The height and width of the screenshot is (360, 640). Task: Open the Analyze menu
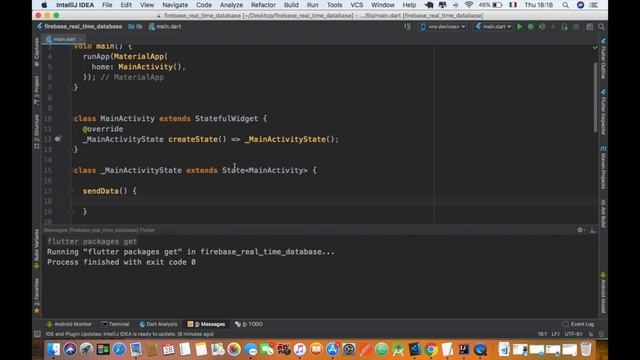pos(231,5)
